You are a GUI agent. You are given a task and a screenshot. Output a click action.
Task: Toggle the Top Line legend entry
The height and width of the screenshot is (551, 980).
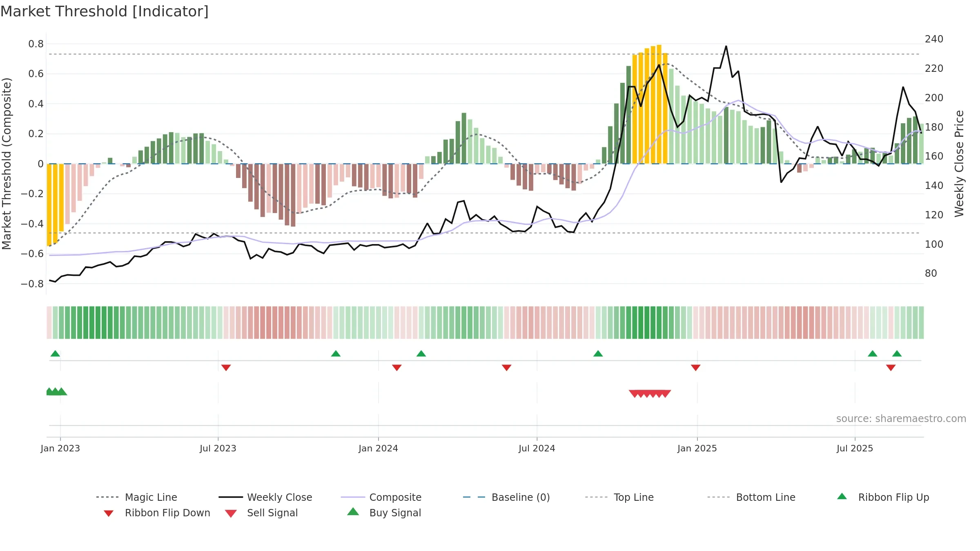click(x=619, y=497)
